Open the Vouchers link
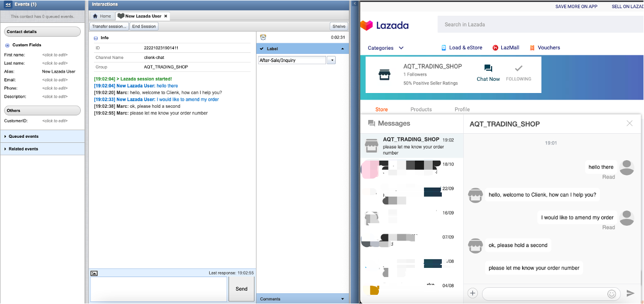 pos(544,48)
